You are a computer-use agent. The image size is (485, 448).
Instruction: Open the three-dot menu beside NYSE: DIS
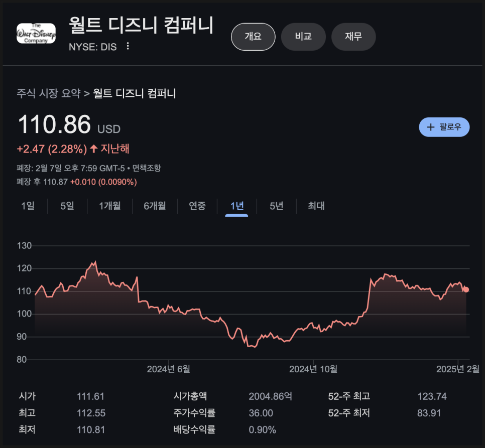click(128, 46)
